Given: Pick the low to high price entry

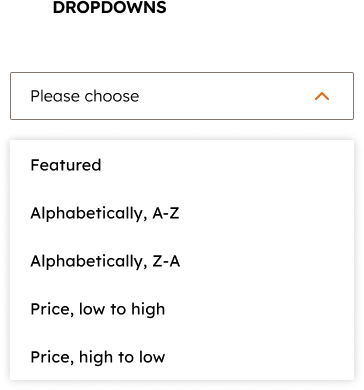Looking at the screenshot, I should (182, 309).
